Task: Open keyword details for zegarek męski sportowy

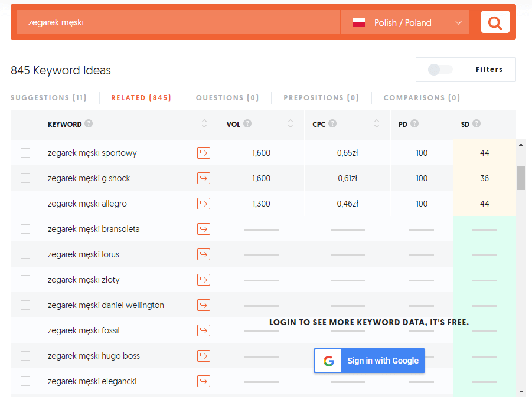Action: 204,152
